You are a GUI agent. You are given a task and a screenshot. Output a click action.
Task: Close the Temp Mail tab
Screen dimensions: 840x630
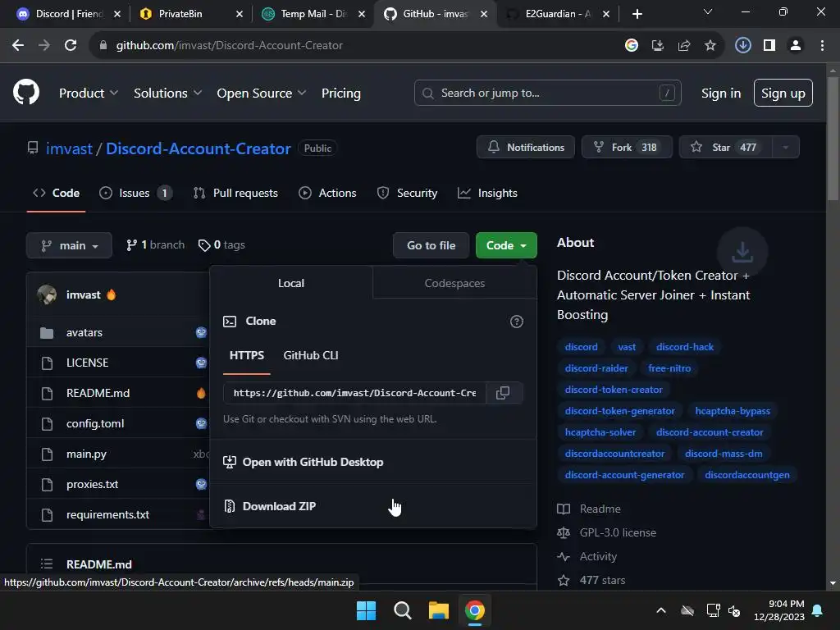[362, 14]
